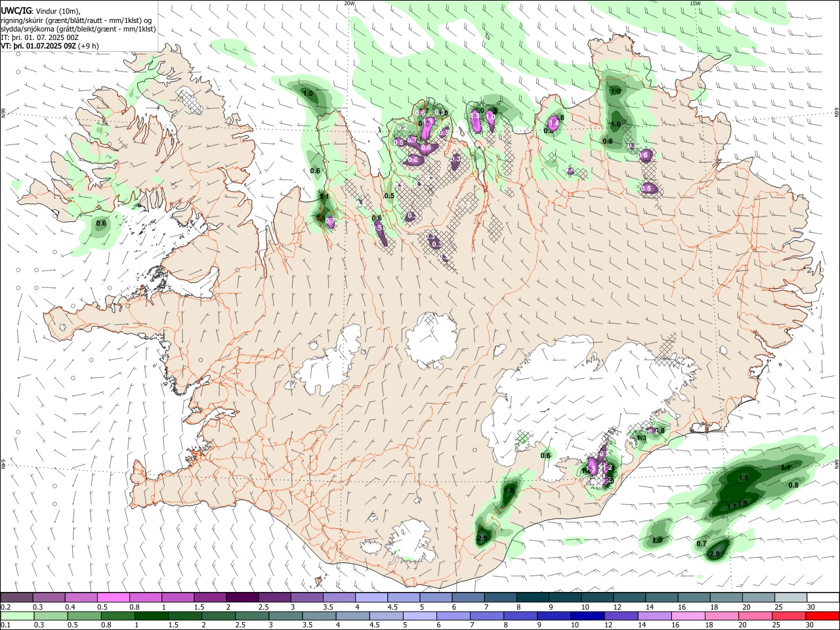Click the 64N latitude label on right edge
Viewport: 840px width, 630px height.
point(837,464)
